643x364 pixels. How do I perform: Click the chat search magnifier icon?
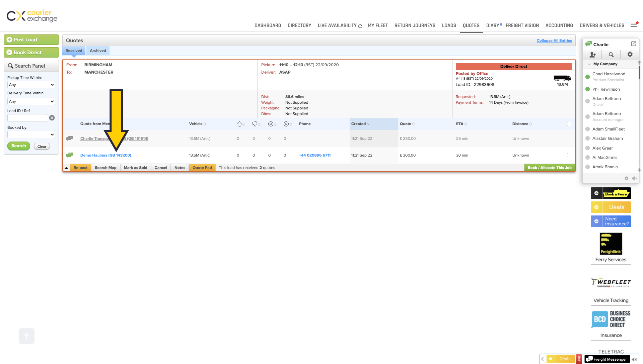click(x=611, y=55)
